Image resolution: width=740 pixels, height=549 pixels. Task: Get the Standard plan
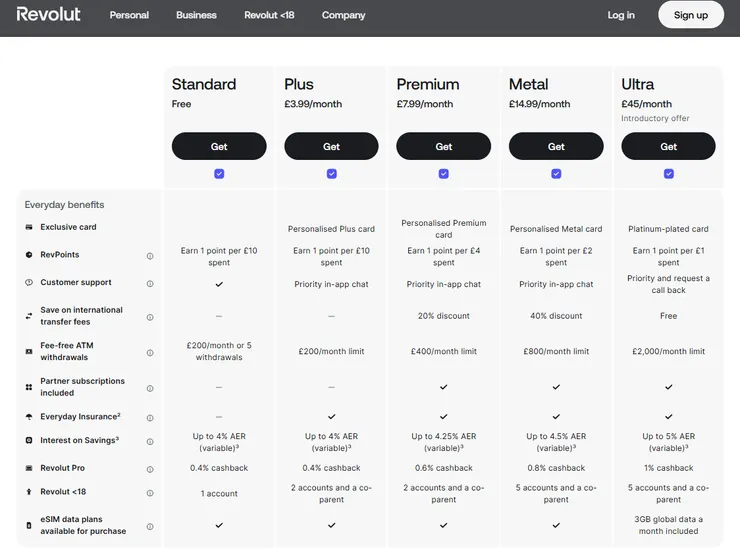219,146
